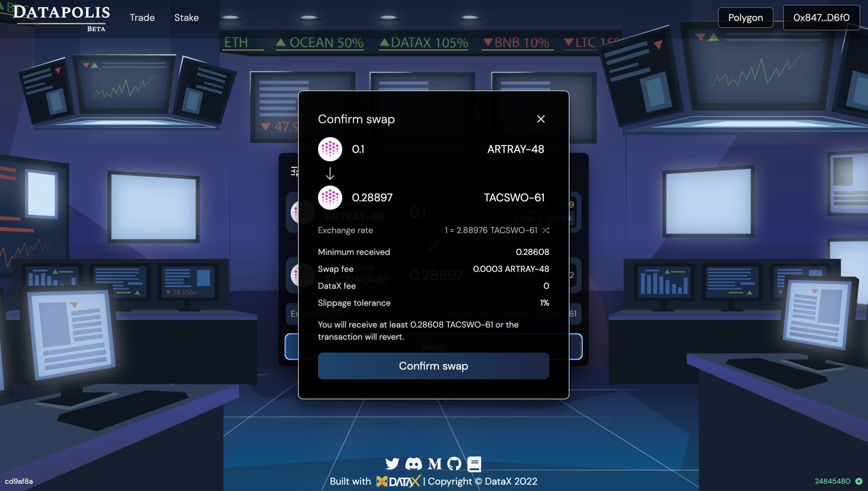Click the TACSWO-61 token icon
The width and height of the screenshot is (868, 491).
[x=330, y=198]
